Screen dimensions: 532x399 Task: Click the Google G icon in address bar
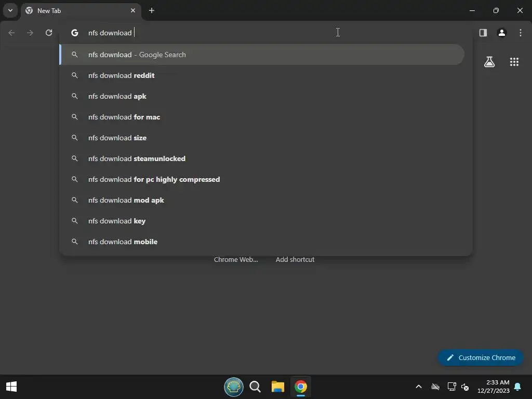coord(75,33)
